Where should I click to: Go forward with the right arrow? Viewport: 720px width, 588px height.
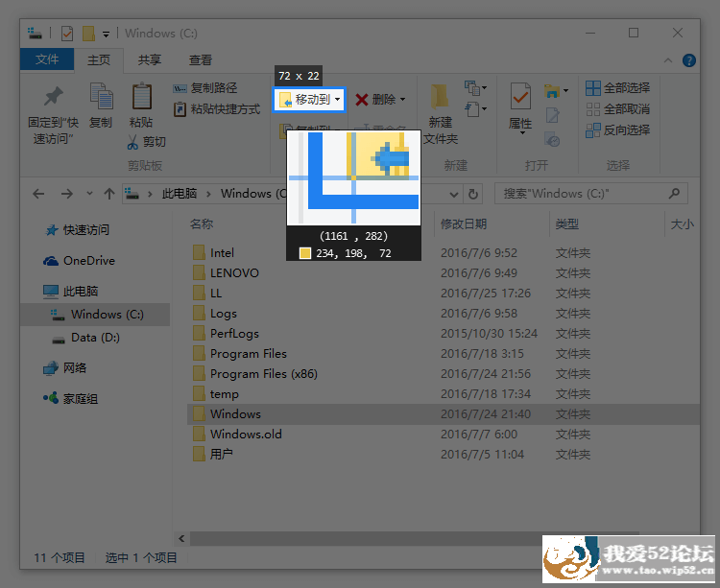[x=67, y=194]
